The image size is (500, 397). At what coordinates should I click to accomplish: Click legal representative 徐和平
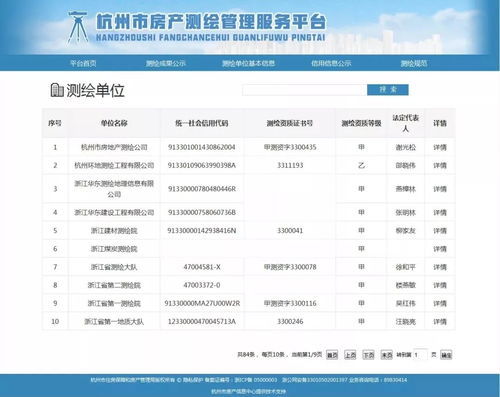coord(406,267)
